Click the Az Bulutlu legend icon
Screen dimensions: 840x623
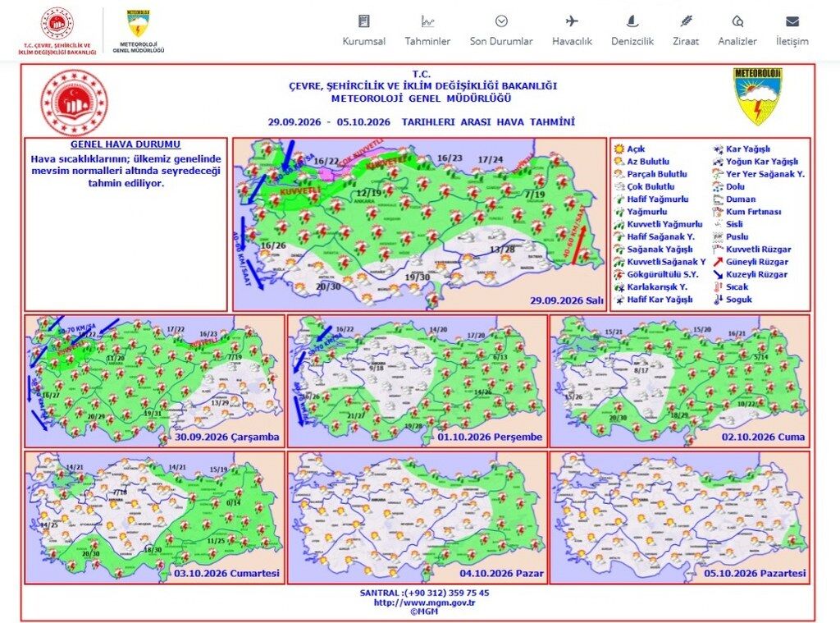coord(619,162)
